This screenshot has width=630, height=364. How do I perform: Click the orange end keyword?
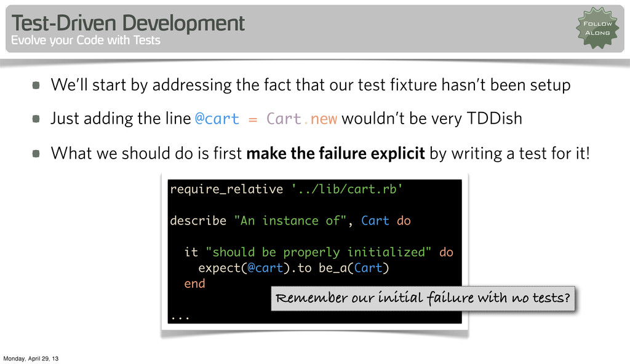coord(195,283)
